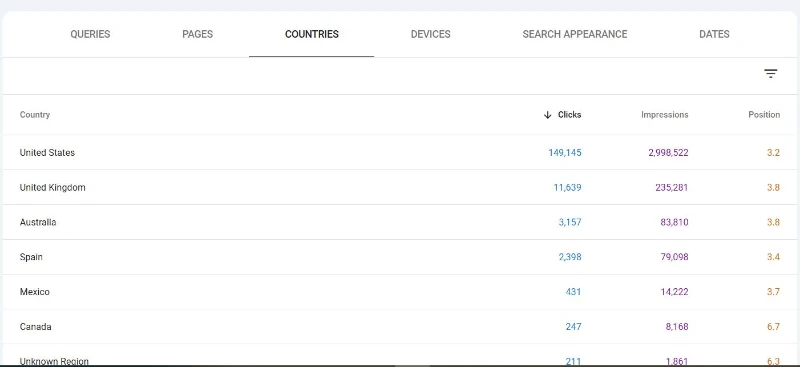Image resolution: width=800 pixels, height=367 pixels.
Task: Click impressions value 235,281
Action: [672, 187]
